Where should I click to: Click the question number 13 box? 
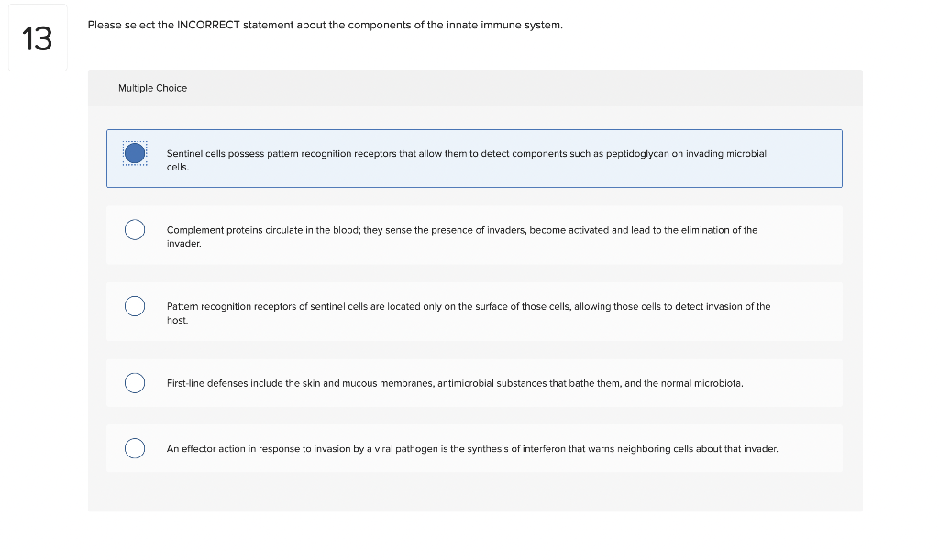click(x=38, y=38)
